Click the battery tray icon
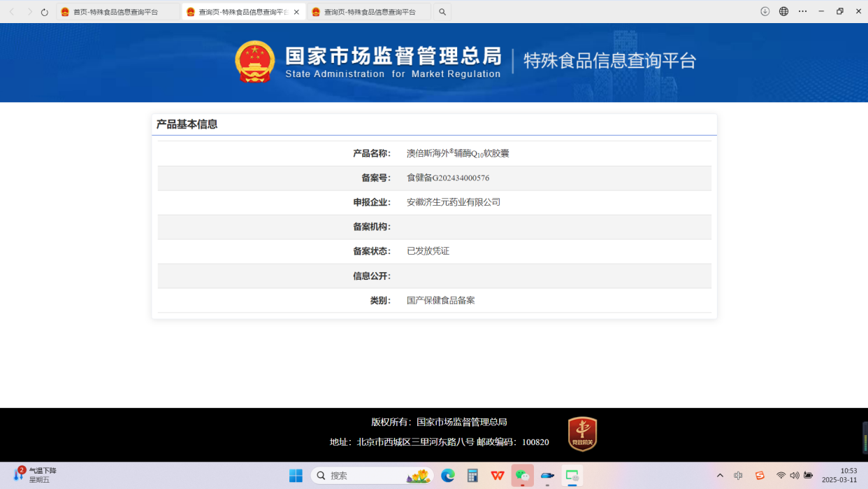 (x=808, y=476)
